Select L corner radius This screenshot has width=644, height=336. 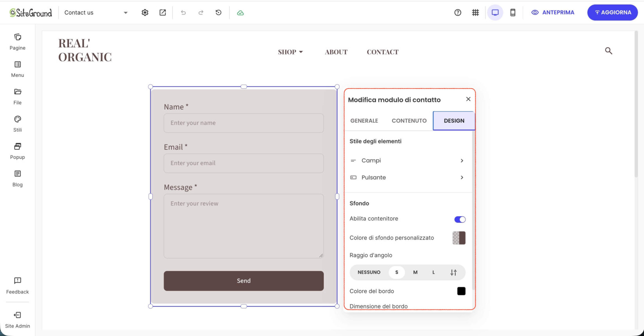[434, 272]
